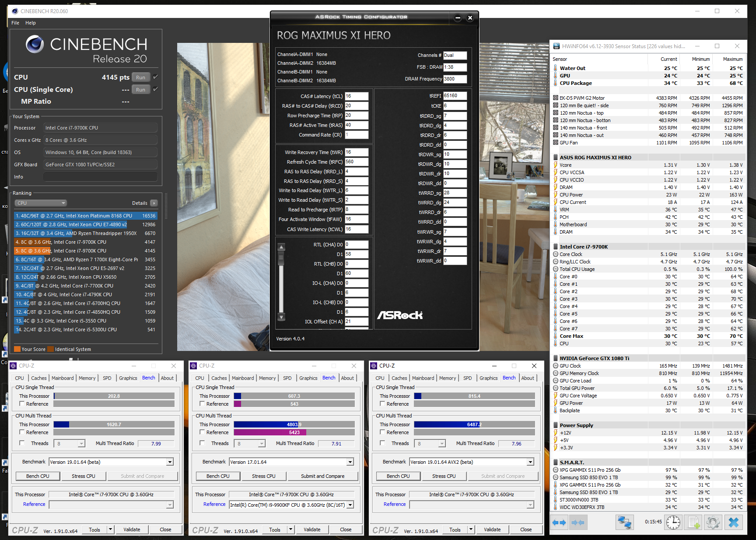
Task: Click the blue X icon in HWiNFO toolbar
Action: click(734, 522)
